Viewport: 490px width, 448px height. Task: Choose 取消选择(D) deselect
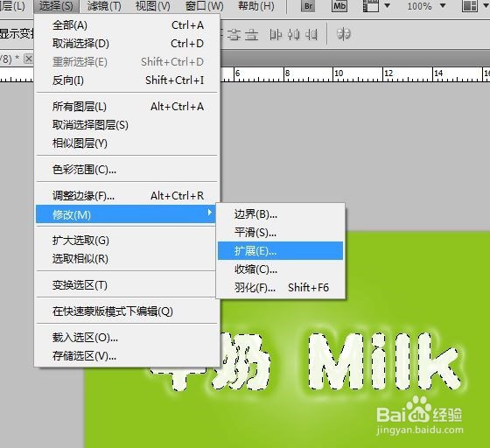[x=127, y=44]
